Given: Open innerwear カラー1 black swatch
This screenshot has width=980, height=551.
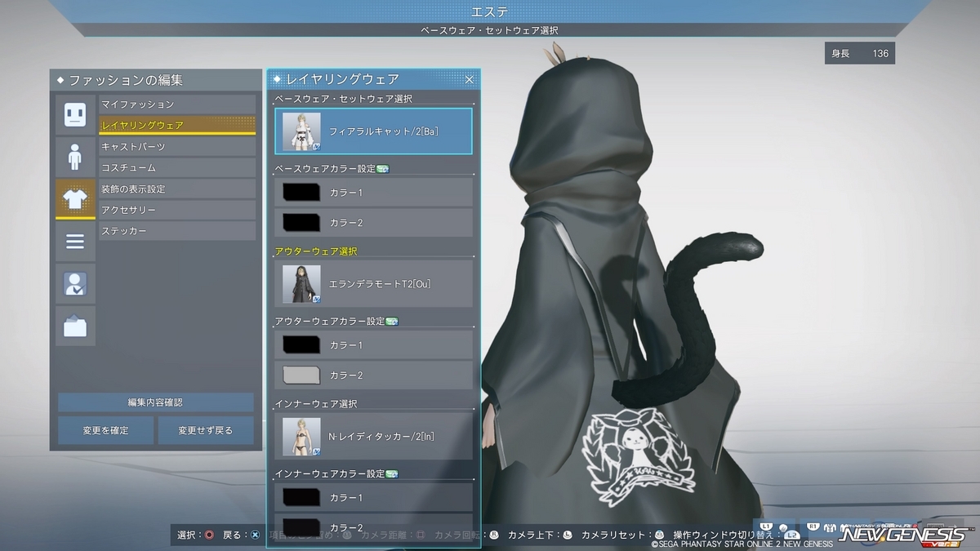Looking at the screenshot, I should 301,497.
